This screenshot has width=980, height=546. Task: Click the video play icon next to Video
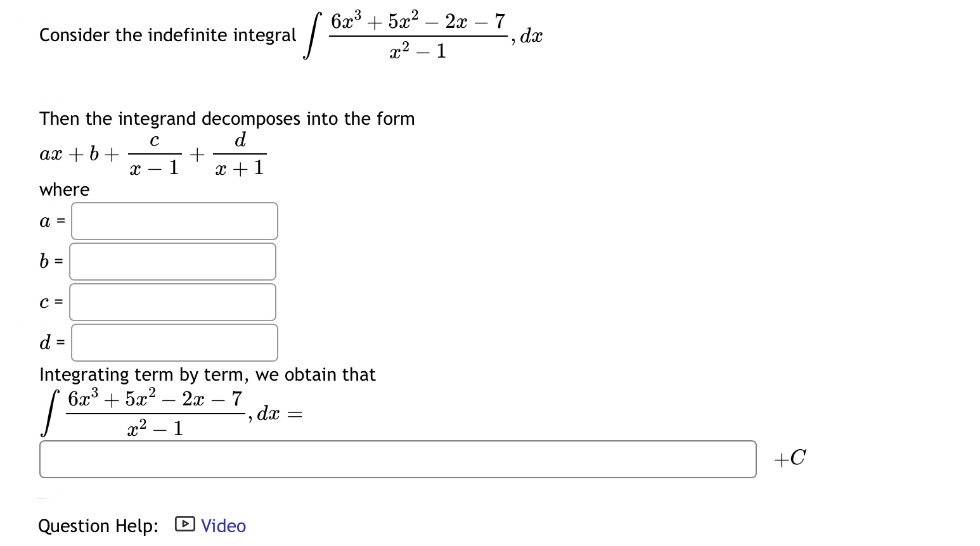click(184, 525)
